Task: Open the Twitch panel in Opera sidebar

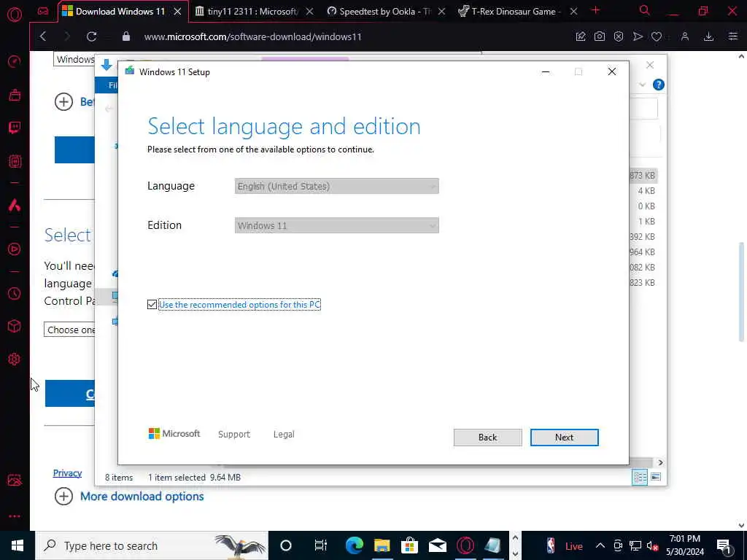Action: click(15, 127)
